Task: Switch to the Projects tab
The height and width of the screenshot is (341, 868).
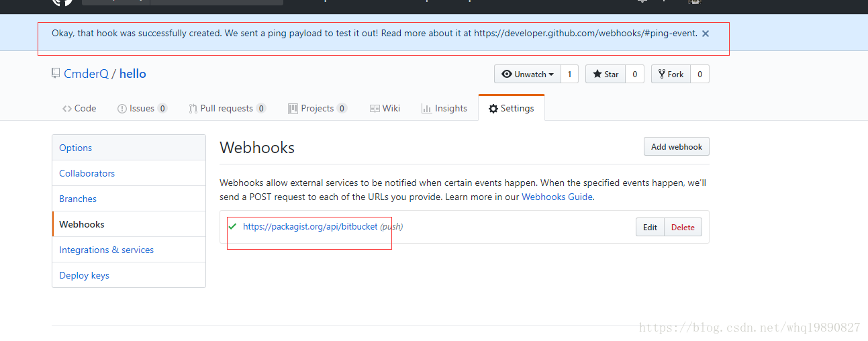Action: (x=318, y=108)
